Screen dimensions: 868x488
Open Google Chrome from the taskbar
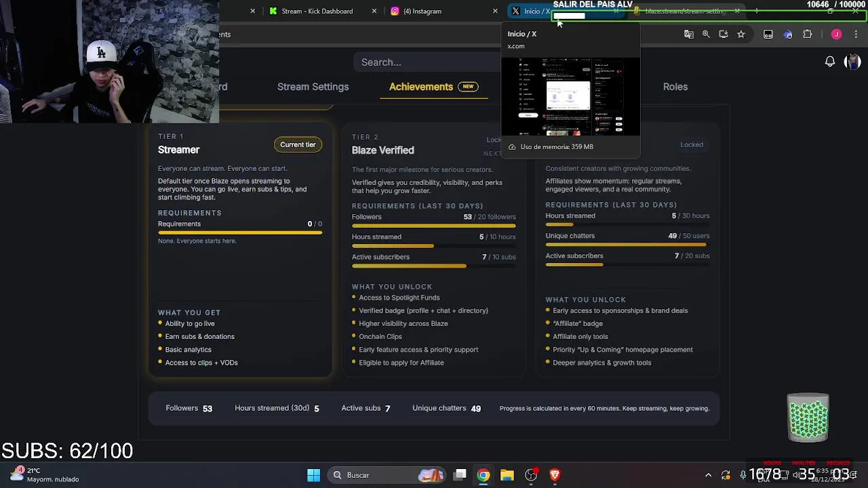click(483, 475)
